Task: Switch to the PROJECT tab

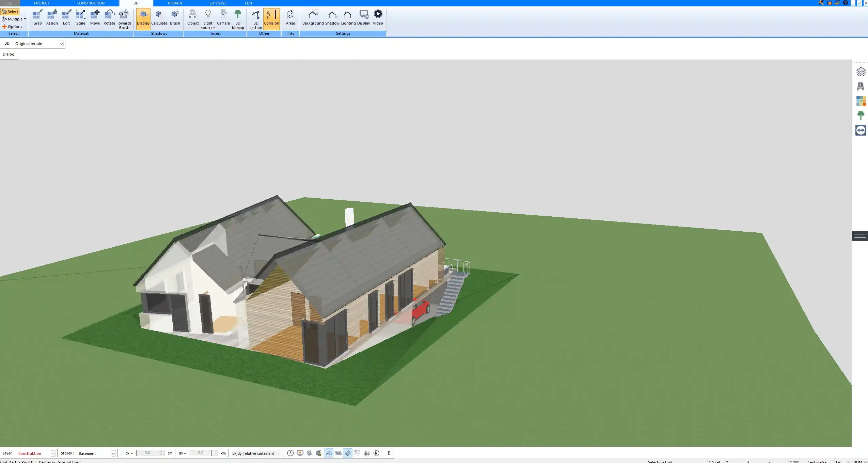Action: pos(42,3)
